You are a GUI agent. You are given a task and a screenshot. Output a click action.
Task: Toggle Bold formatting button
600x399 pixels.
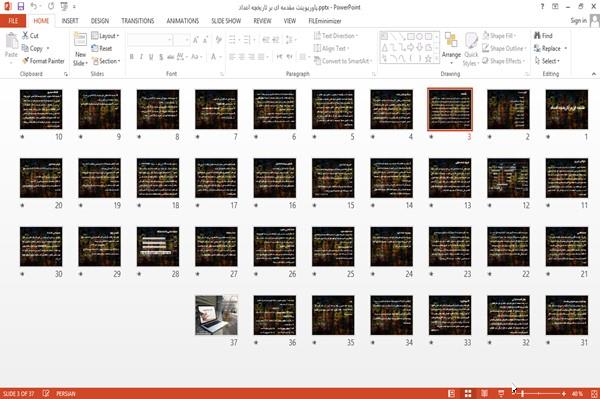132,57
